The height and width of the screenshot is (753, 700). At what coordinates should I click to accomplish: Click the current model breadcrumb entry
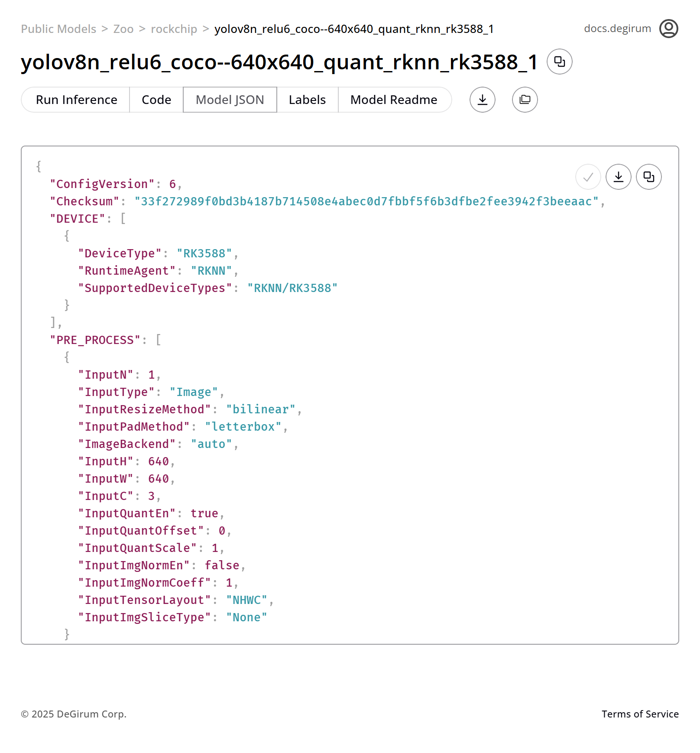coord(354,29)
